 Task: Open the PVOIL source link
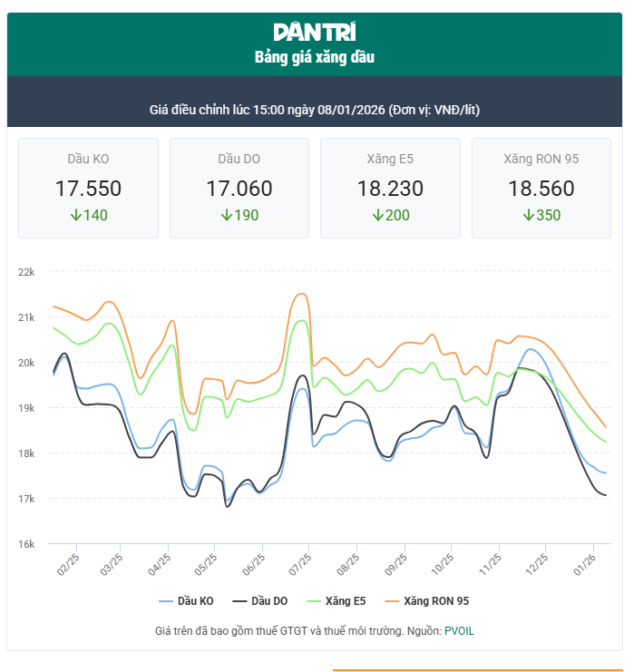coord(459,630)
